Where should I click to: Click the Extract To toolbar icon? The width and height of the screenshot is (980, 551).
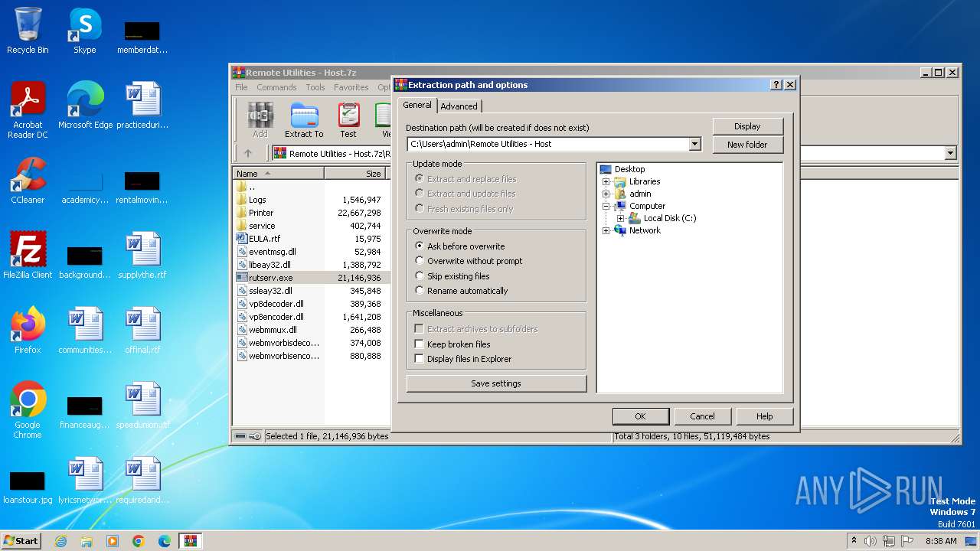point(304,120)
